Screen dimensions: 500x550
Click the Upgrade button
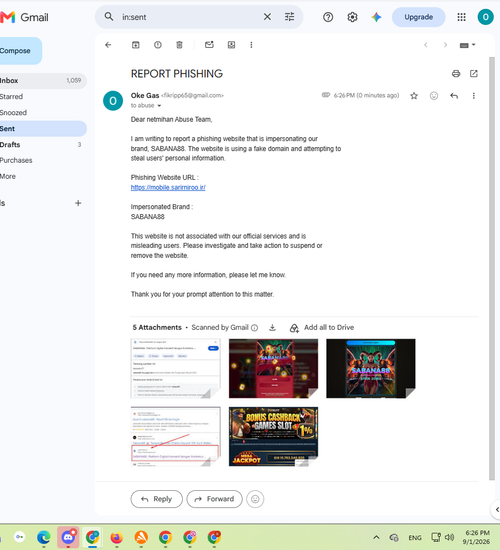point(419,17)
